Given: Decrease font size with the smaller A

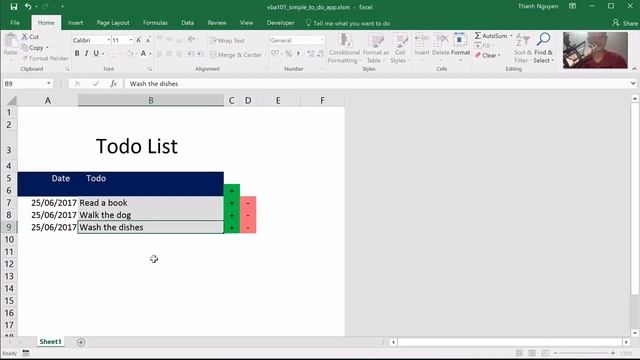Looking at the screenshot, I should tap(148, 40).
